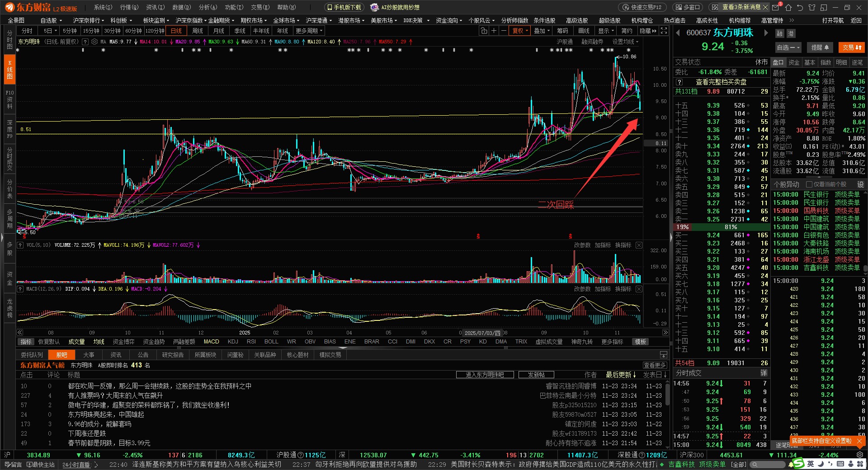This screenshot has height=470, width=868.
Task: Open the MA settings gear icon
Action: tap(94, 42)
